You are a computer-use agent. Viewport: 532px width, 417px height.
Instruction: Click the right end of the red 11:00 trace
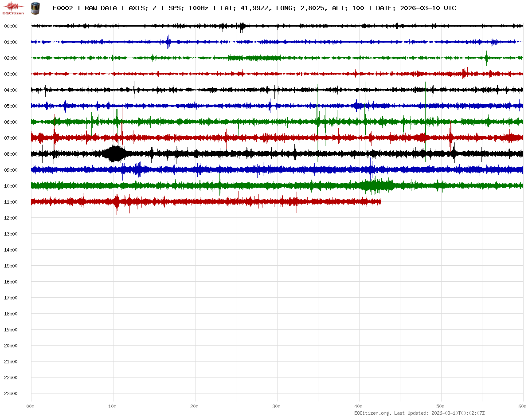click(380, 202)
